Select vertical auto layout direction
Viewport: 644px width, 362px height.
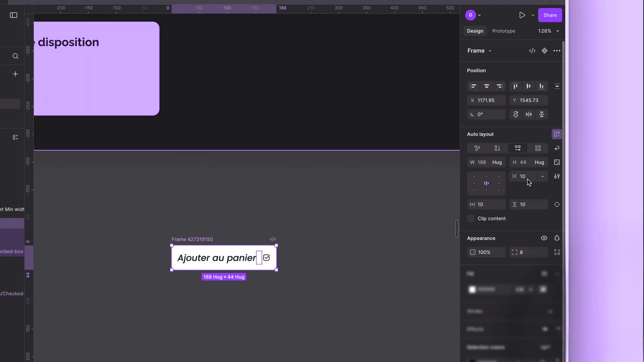tap(497, 148)
